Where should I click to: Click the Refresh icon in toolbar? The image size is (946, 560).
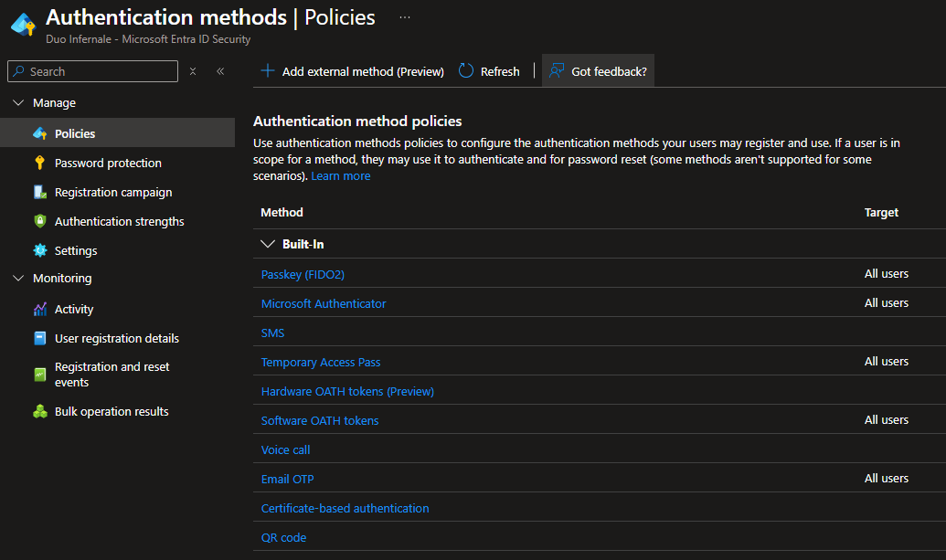click(466, 71)
